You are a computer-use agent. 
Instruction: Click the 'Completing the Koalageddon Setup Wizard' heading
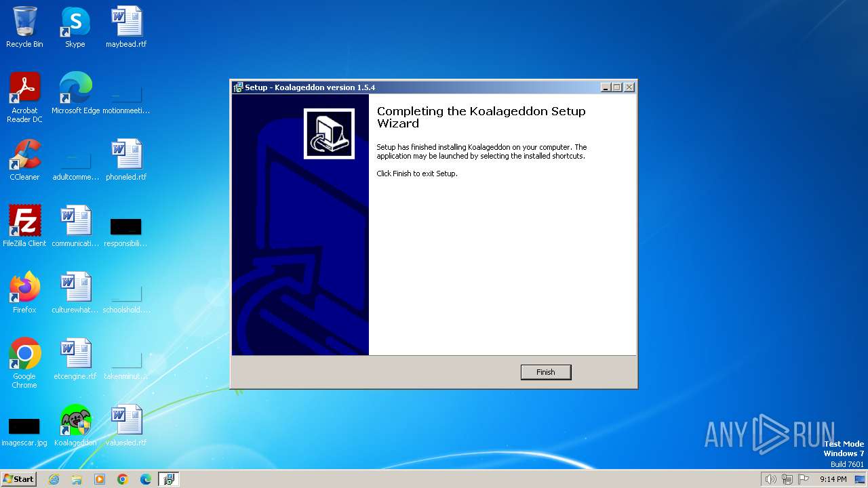pos(481,117)
